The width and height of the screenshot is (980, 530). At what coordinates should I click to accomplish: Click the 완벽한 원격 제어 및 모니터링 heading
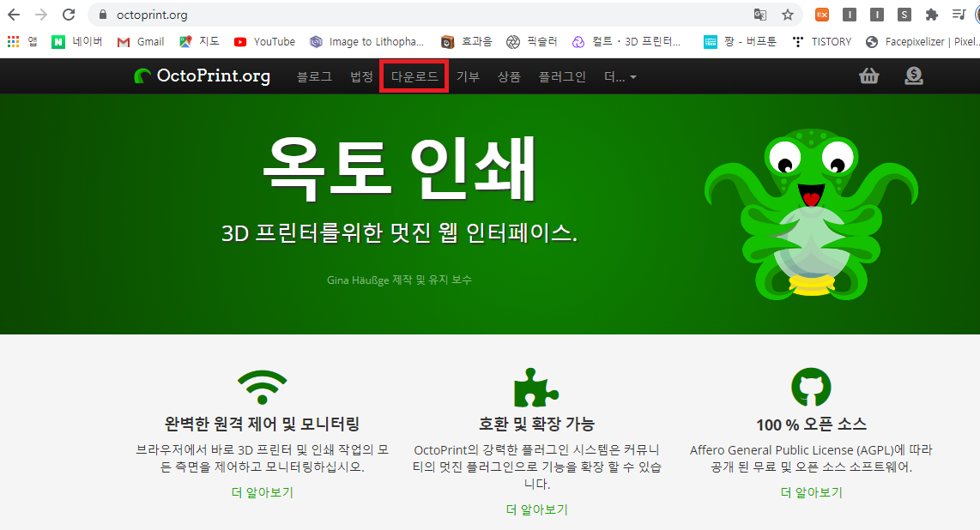pyautogui.click(x=263, y=425)
